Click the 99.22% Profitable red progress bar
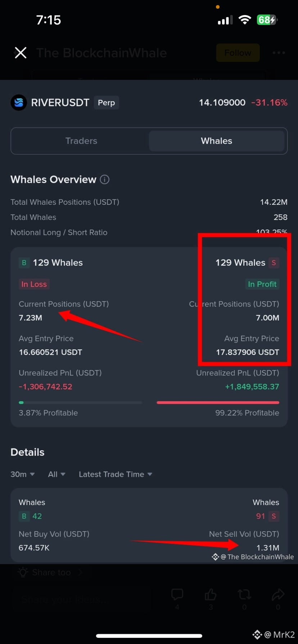298x644 pixels. (x=218, y=402)
